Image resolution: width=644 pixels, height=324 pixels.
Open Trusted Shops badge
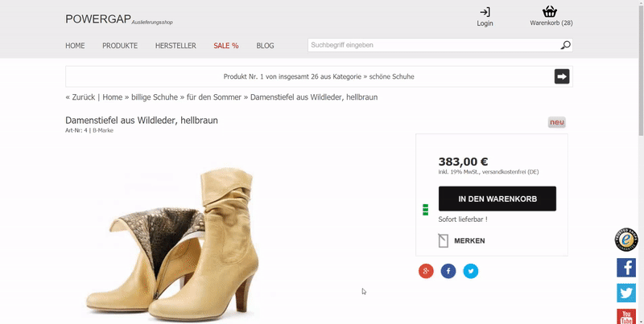626,240
